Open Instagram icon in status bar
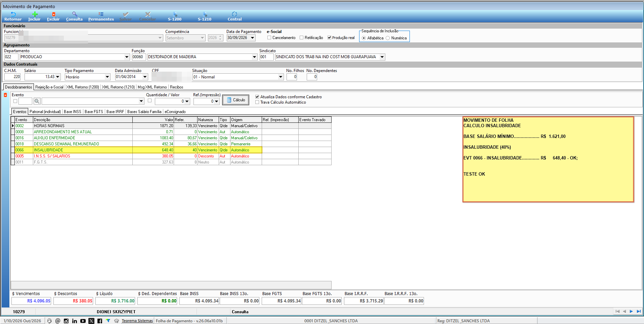The height and width of the screenshot is (324, 644). coord(66,321)
